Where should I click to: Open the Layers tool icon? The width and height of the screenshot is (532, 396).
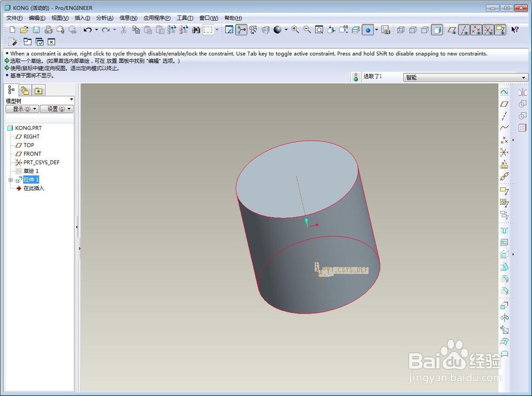(355, 30)
